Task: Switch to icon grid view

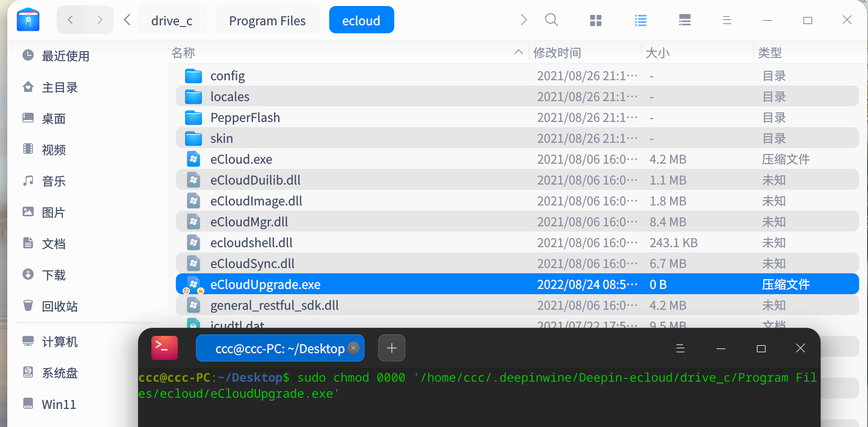Action: click(596, 20)
